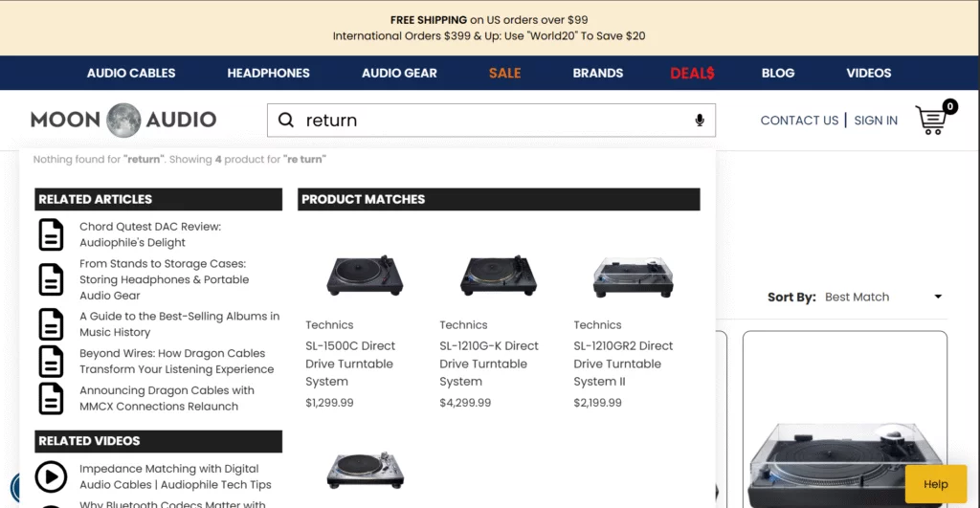Open SL-1210G-K Direct Drive Turntable System title
Screen dimensions: 980x508
(x=489, y=364)
